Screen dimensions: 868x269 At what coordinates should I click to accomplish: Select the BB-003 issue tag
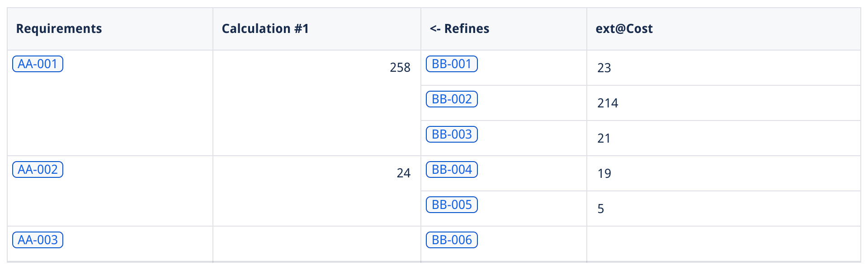(x=452, y=134)
